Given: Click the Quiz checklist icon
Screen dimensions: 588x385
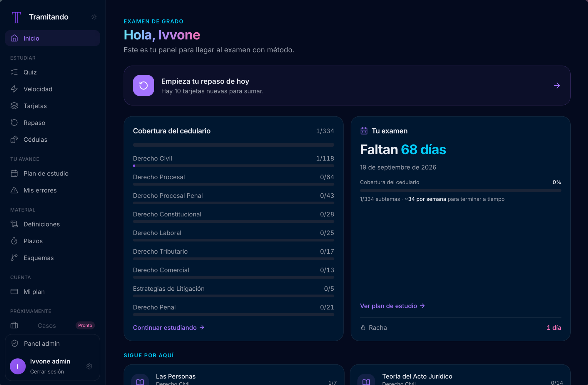Looking at the screenshot, I should tap(14, 72).
